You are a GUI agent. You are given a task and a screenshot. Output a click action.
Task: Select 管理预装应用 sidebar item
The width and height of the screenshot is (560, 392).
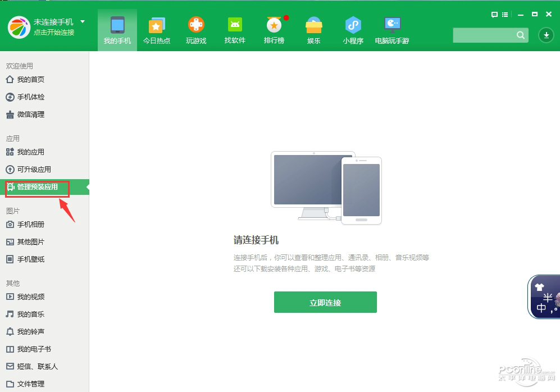click(x=44, y=187)
